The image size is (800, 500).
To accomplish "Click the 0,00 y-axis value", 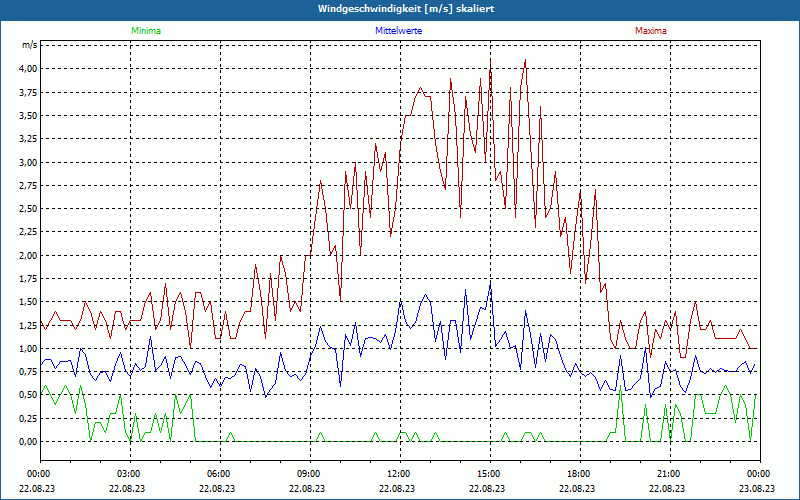I will pos(29,442).
